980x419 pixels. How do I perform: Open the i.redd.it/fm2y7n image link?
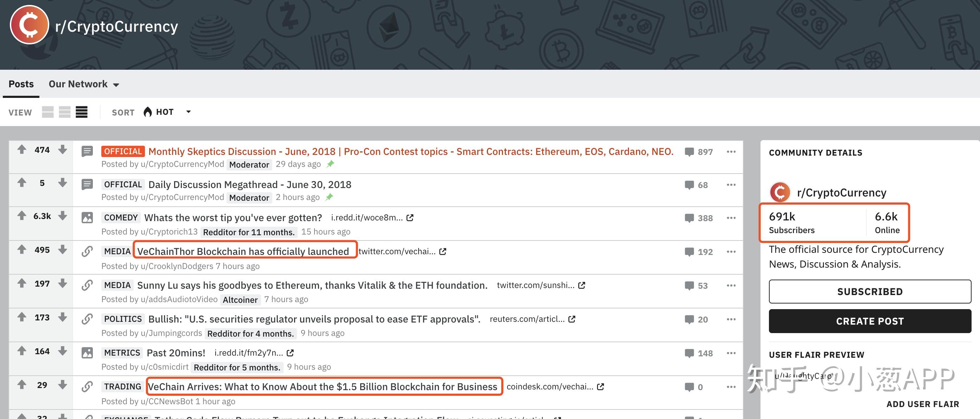click(254, 353)
